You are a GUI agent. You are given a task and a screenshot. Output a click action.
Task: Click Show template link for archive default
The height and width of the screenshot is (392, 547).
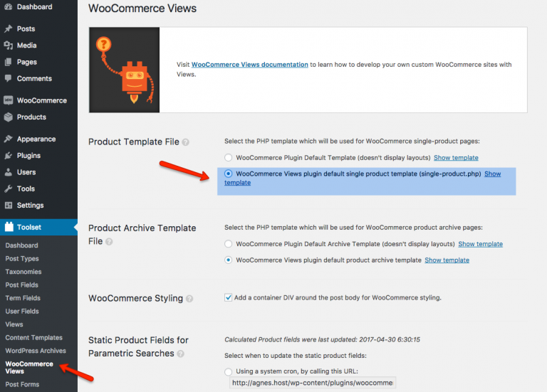[480, 244]
